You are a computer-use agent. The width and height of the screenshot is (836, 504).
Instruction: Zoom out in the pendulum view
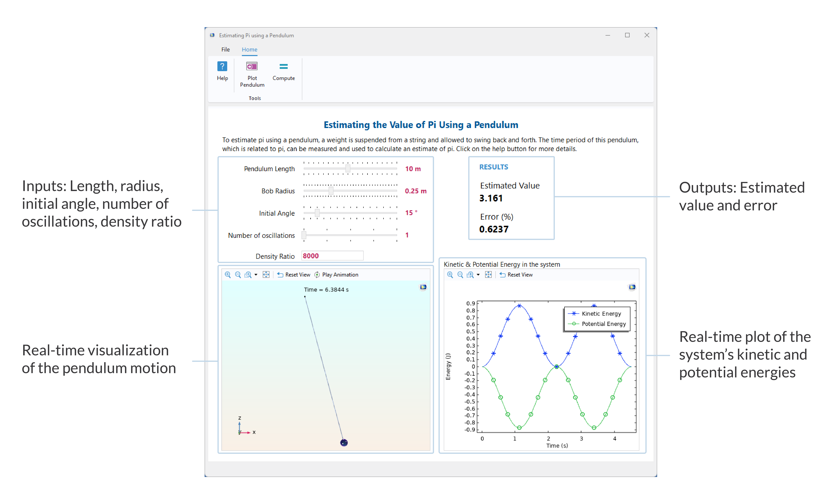click(x=238, y=275)
